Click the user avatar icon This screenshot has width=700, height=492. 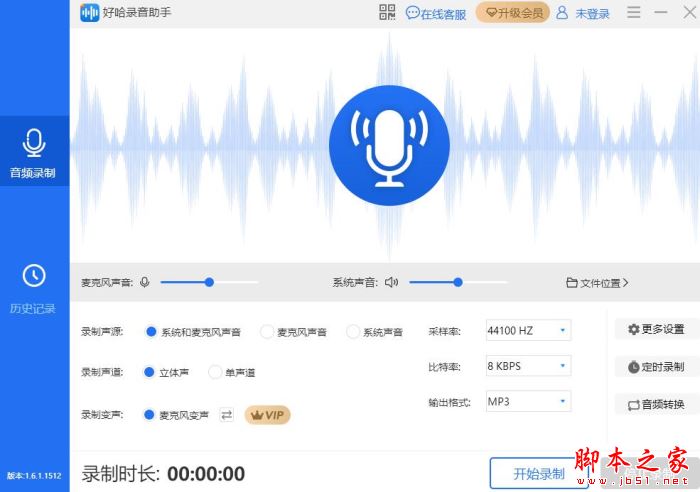(562, 13)
